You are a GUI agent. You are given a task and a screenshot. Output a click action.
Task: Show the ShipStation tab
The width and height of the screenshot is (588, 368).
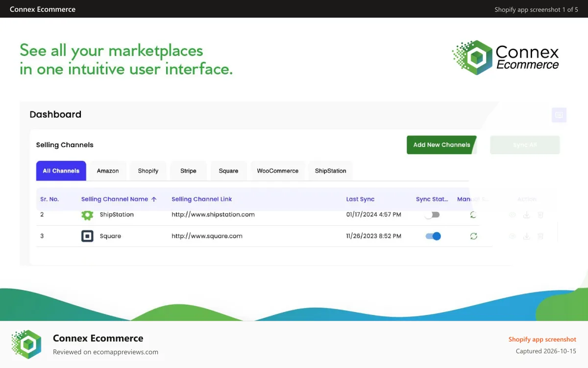click(331, 171)
